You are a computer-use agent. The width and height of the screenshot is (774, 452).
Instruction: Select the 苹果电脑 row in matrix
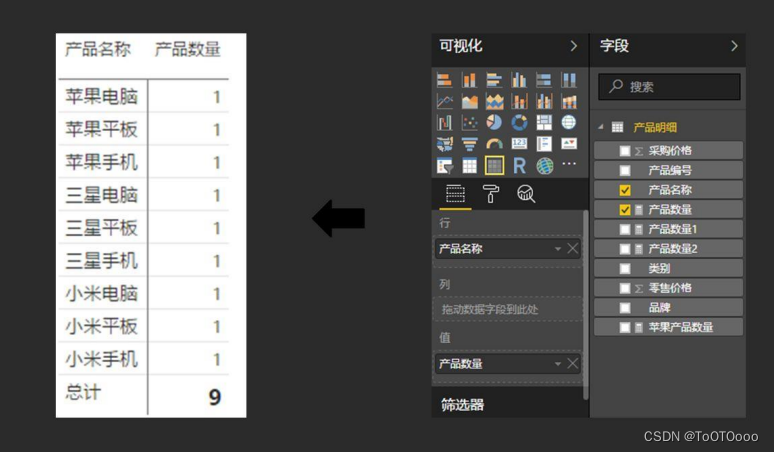pos(144,96)
